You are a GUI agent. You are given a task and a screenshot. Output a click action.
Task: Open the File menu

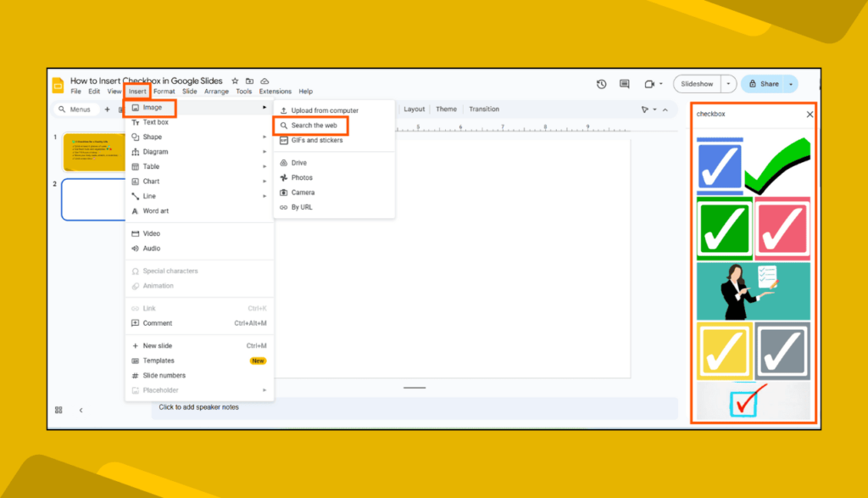(x=75, y=92)
